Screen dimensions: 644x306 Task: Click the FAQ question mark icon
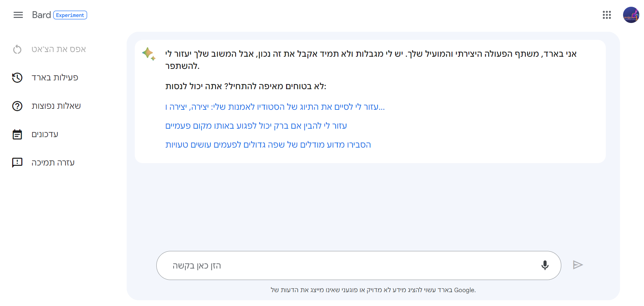pos(17,106)
